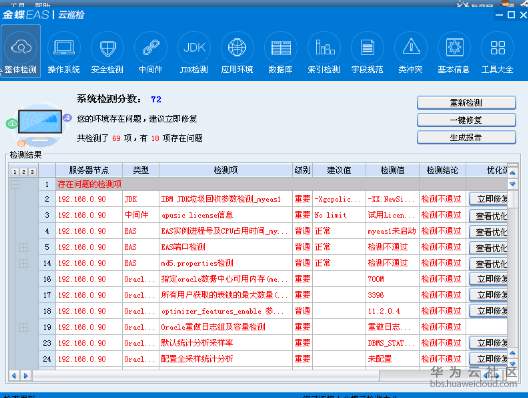Select the IBM JDK垃圾回收参数检测 cell
The height and width of the screenshot is (398, 528).
click(x=226, y=199)
